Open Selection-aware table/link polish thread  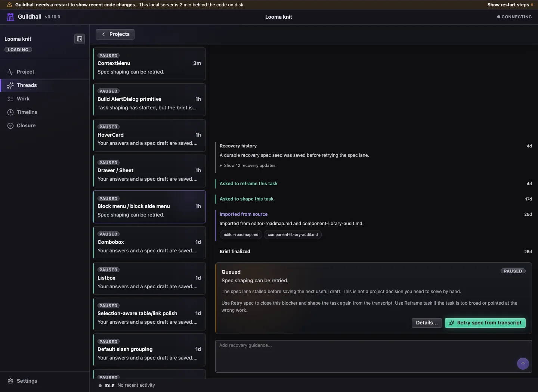(x=149, y=314)
